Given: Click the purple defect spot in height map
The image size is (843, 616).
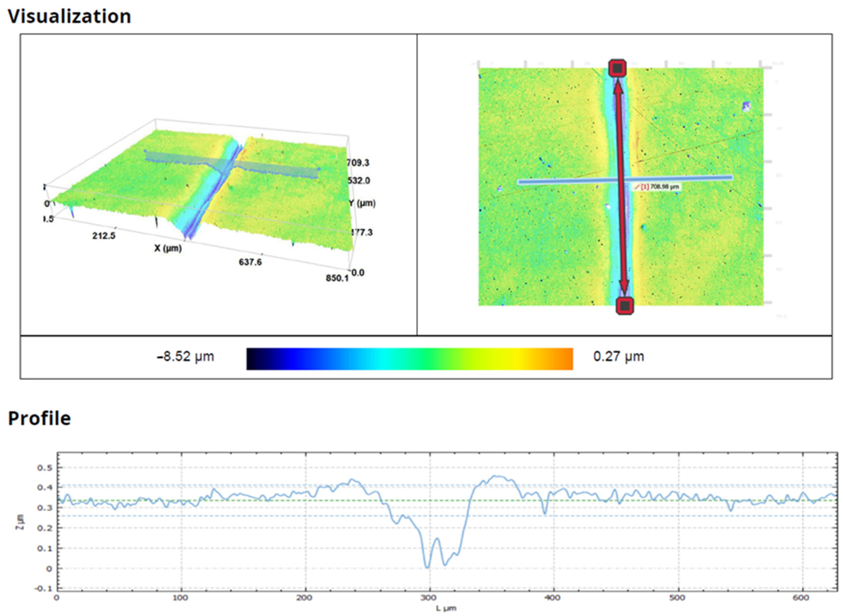Looking at the screenshot, I should 746,107.
